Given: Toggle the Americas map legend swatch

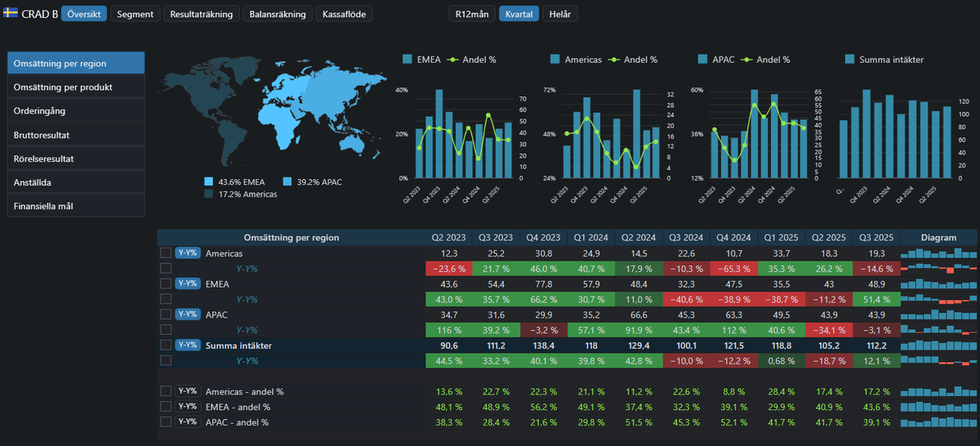Looking at the screenshot, I should pos(208,194).
